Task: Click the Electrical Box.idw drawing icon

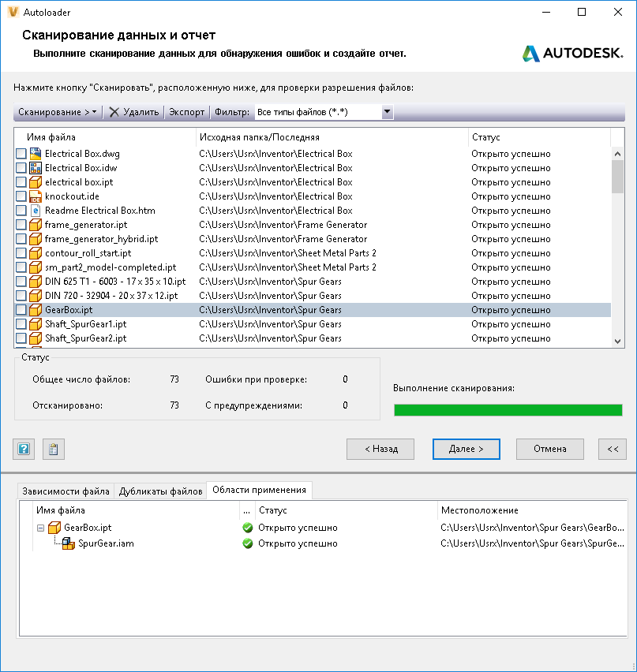Action: click(x=36, y=167)
